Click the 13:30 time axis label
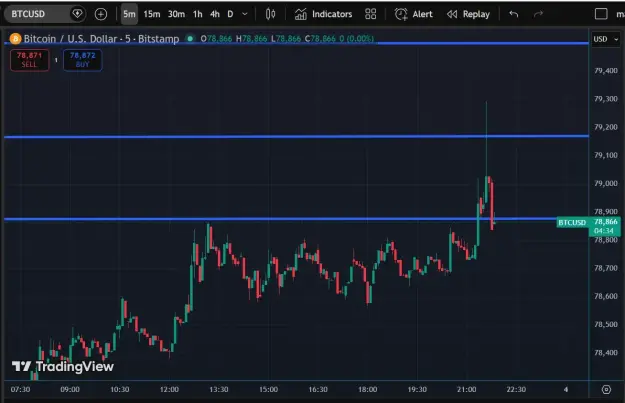Screen dimensions: 625x403 tap(218, 389)
